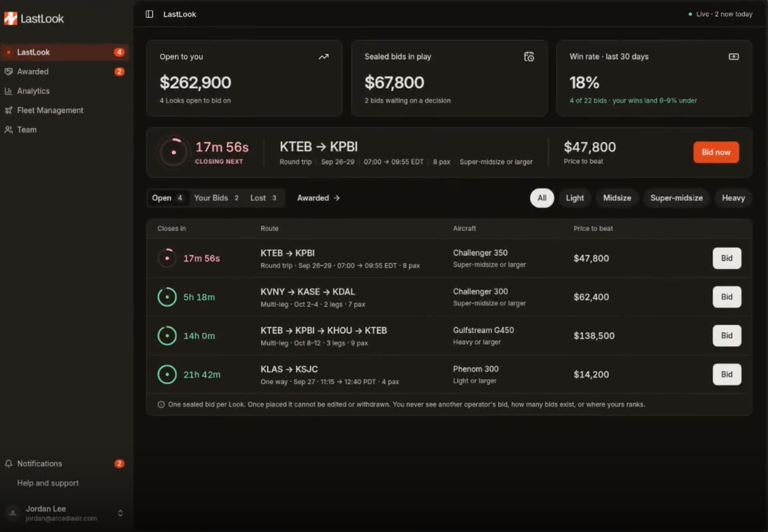Open Notifications in the sidebar
The image size is (768, 532).
pos(64,463)
